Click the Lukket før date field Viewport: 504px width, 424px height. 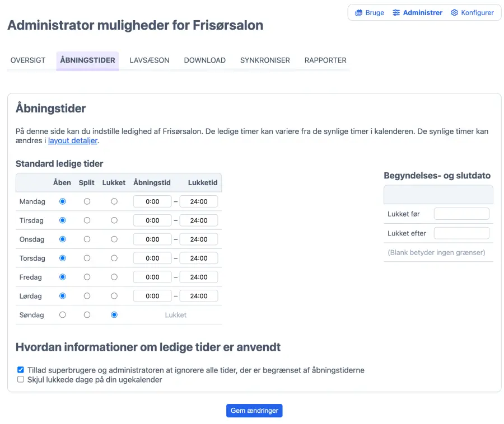click(461, 214)
